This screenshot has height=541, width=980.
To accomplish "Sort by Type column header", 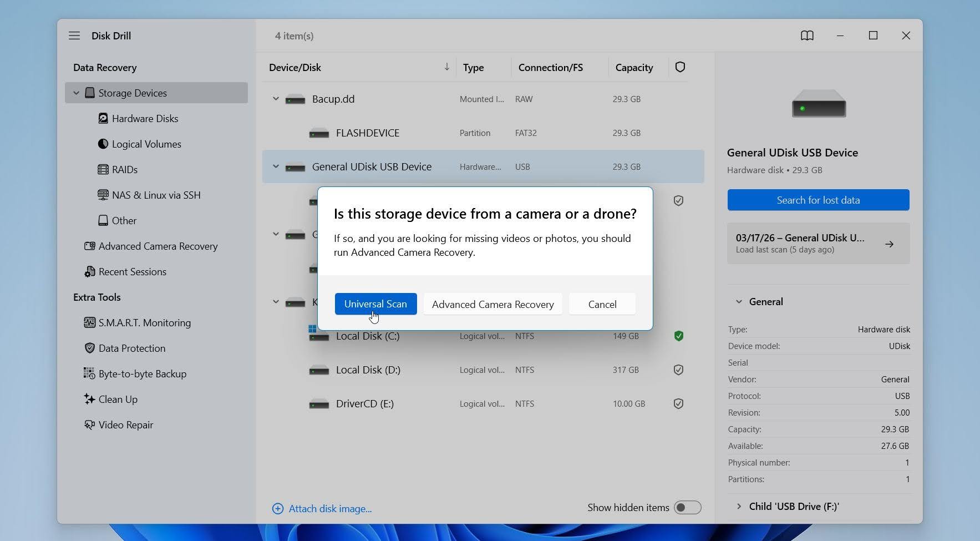I will [x=473, y=67].
